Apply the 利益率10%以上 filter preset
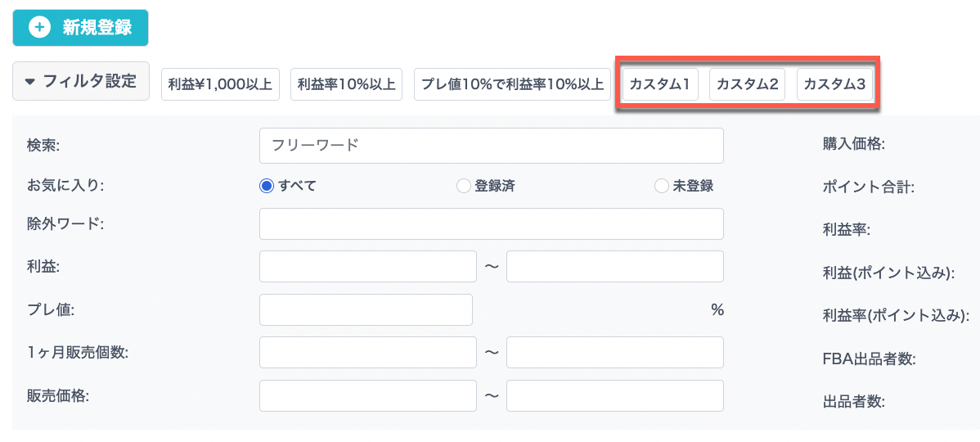 pyautogui.click(x=346, y=83)
